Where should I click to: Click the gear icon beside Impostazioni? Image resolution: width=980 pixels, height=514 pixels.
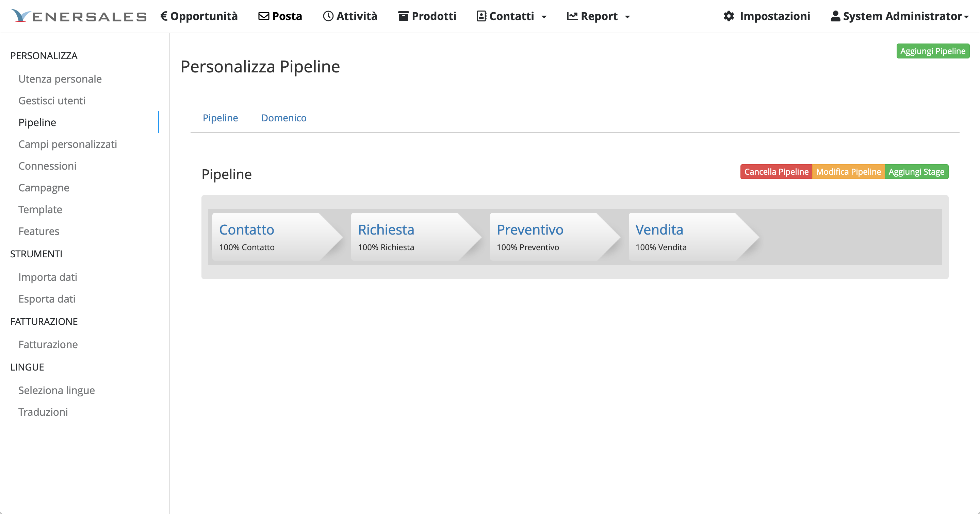[729, 16]
